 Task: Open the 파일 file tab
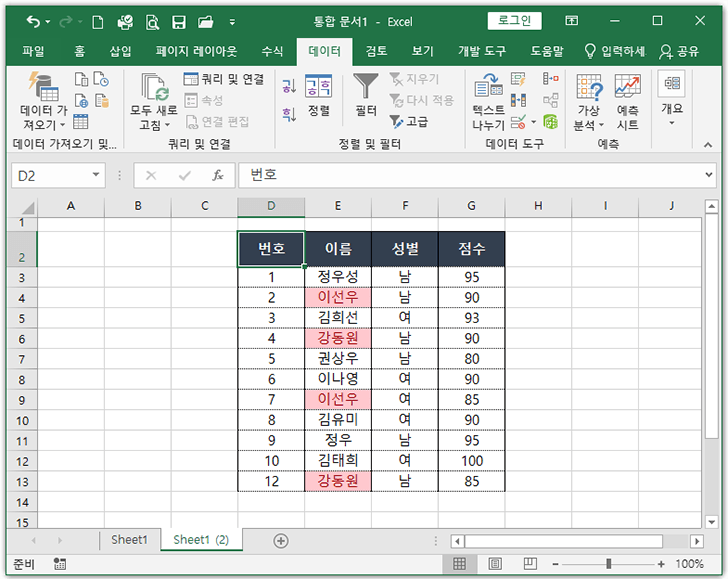33,51
